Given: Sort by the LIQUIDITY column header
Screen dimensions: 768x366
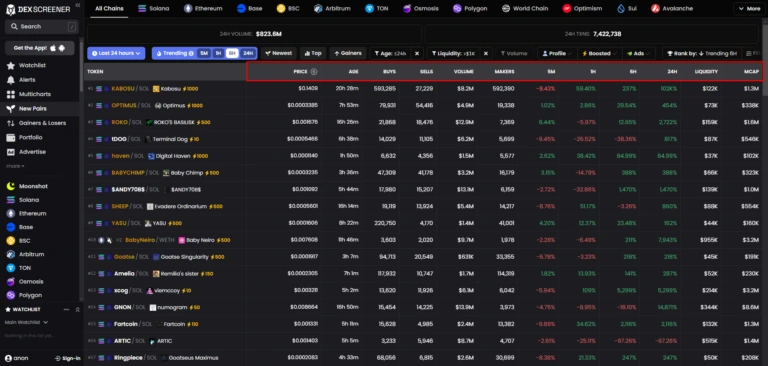Looking at the screenshot, I should 706,72.
